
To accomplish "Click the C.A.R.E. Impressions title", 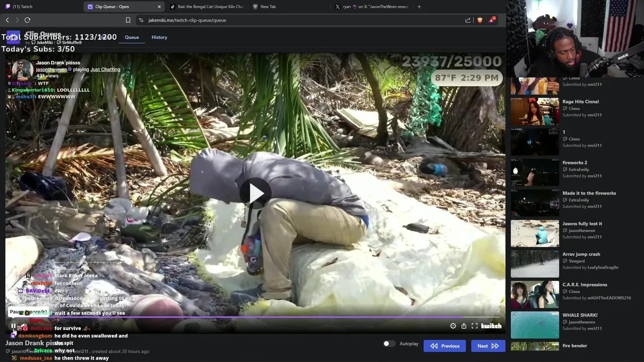I will click(x=585, y=285).
